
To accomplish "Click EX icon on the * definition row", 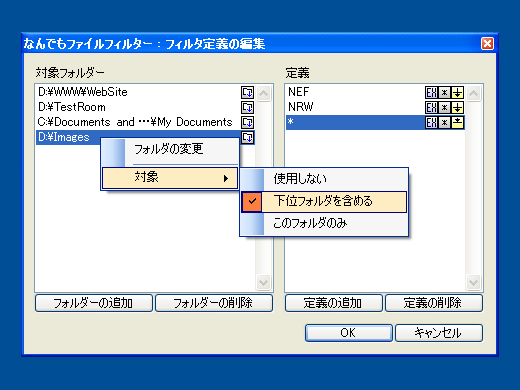I will pyautogui.click(x=431, y=122).
